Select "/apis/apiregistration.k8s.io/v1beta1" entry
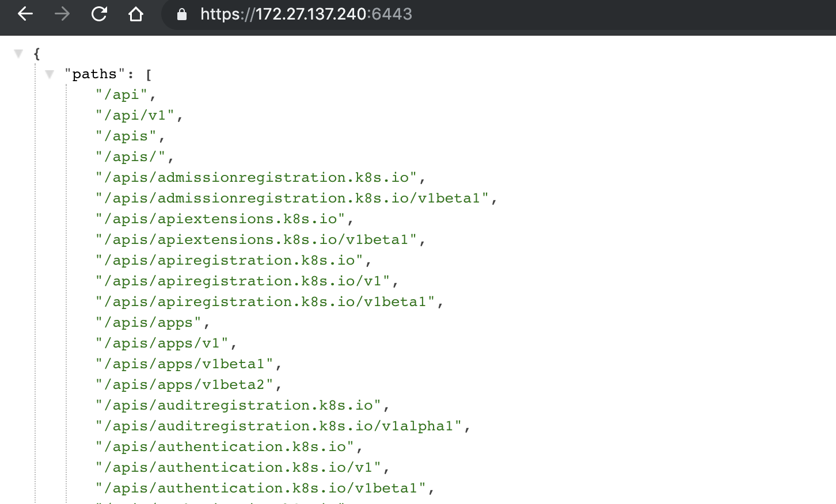The image size is (836, 504). point(265,302)
